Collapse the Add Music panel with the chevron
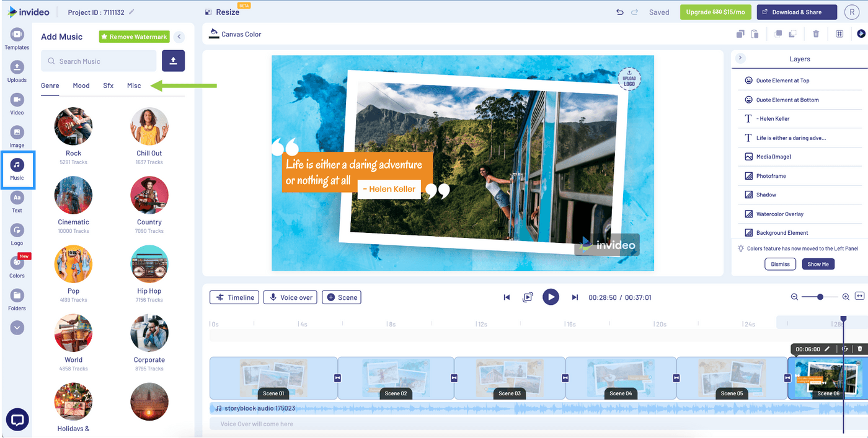The image size is (868, 438). pos(179,37)
